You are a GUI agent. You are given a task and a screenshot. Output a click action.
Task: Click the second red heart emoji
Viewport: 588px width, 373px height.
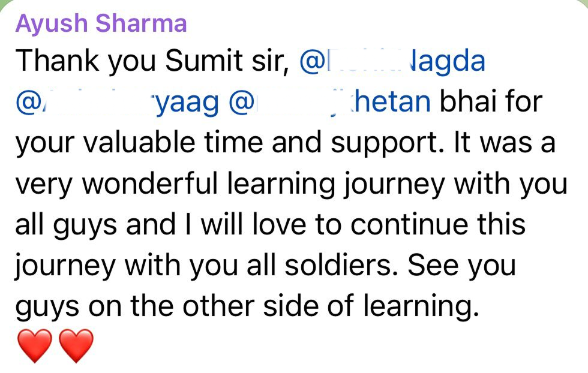coord(76,345)
